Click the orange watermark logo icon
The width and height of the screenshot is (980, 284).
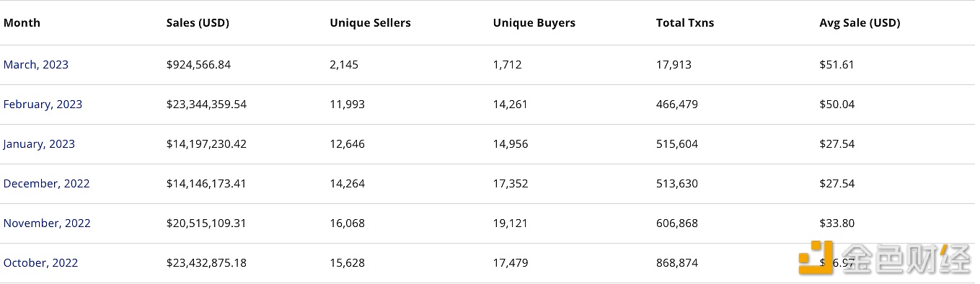(816, 258)
